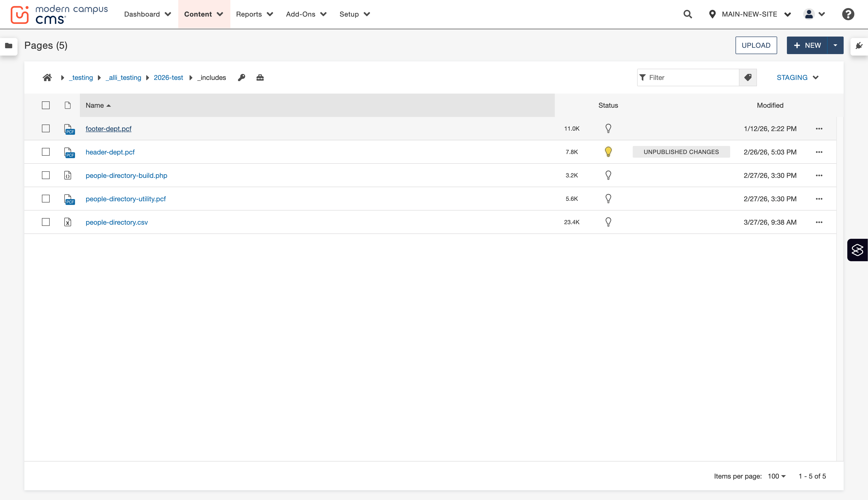Open the Setup menu
Screen dimensions: 868x500
click(x=355, y=14)
